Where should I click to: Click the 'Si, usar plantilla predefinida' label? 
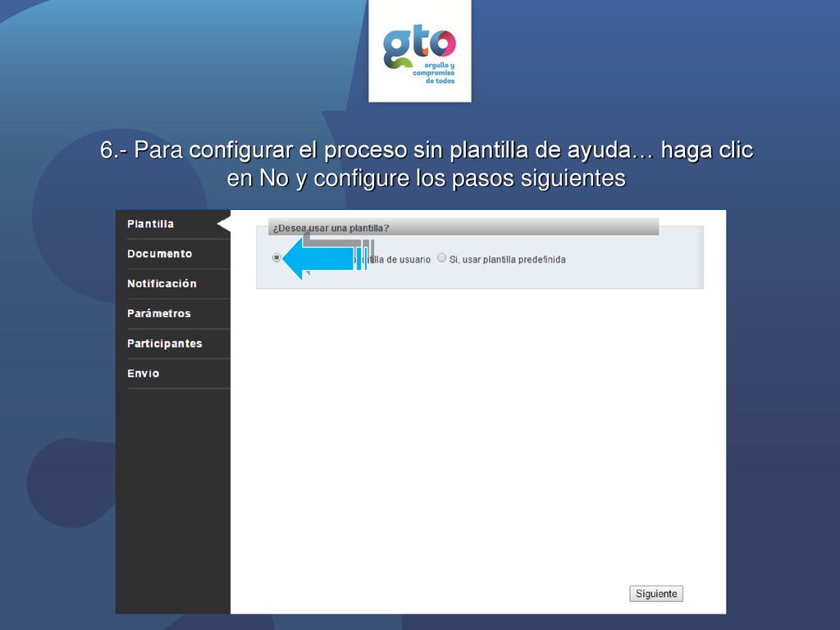point(507,260)
